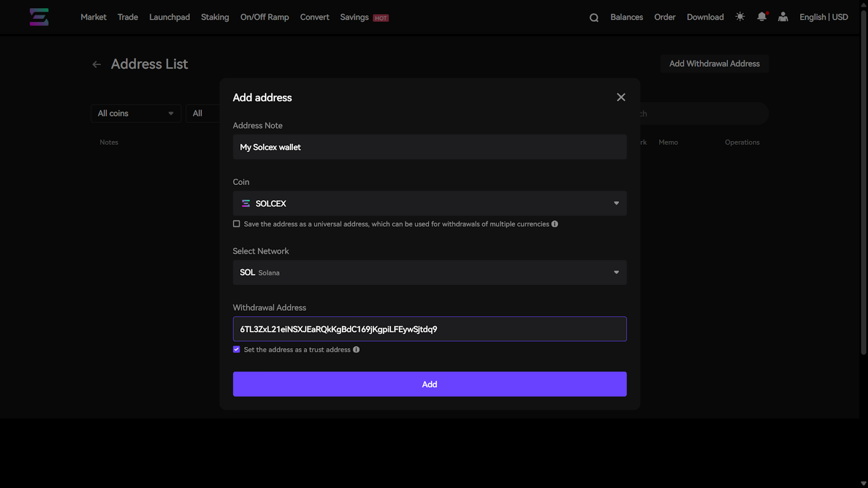Click the Solcex logo in the header
Screen dimensions: 868x488
coord(39,17)
